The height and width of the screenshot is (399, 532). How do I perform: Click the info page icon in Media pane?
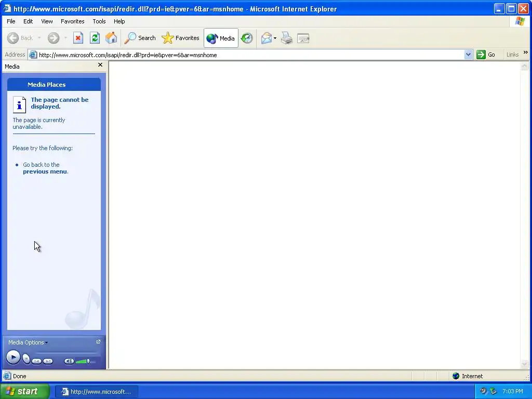(x=19, y=104)
